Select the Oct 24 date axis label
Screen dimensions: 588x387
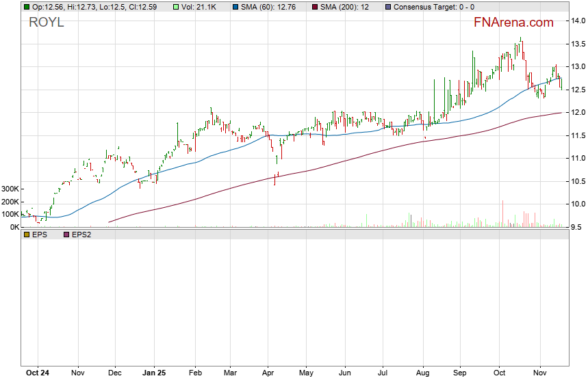(37, 373)
